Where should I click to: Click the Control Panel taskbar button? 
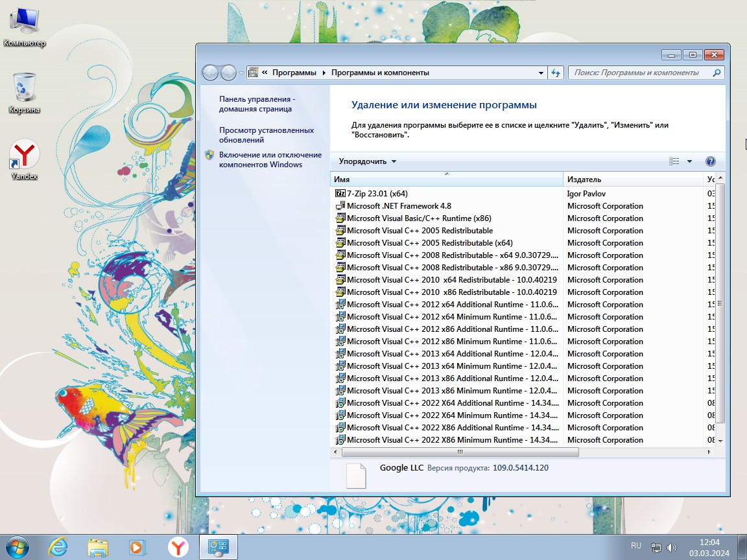coord(218,548)
